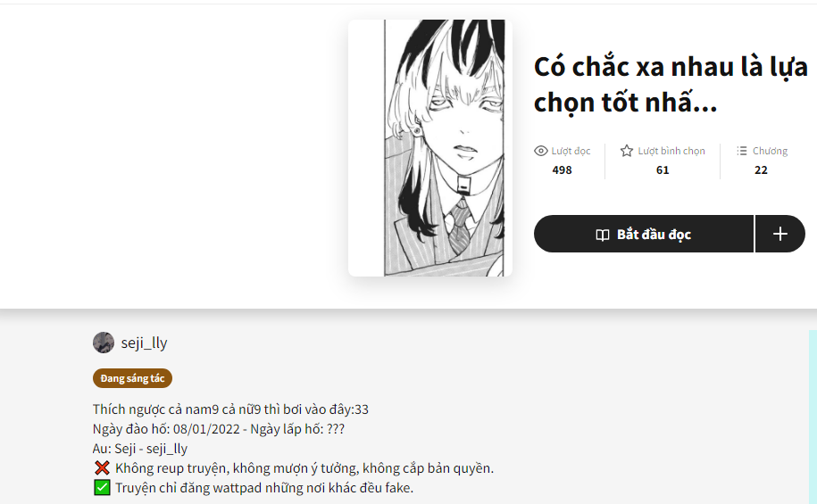Viewport: 817px width, 504px height.
Task: Click the Đang sáng tác status badge
Action: (x=132, y=378)
